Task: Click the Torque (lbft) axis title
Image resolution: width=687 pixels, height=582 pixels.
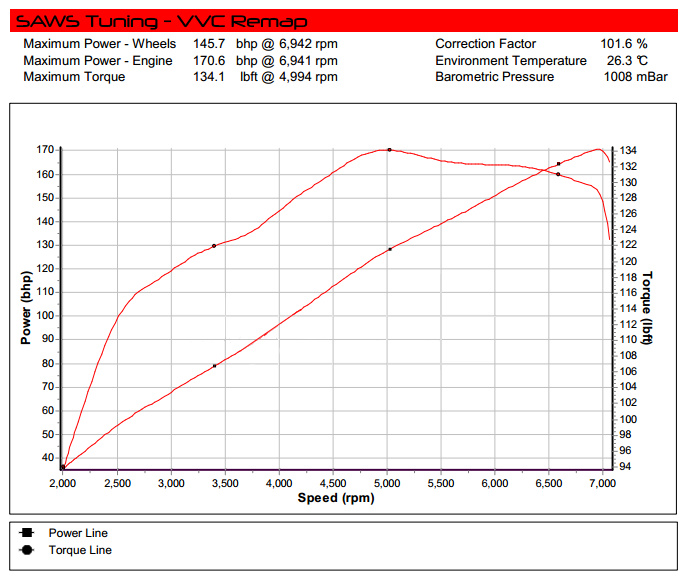Action: (x=647, y=308)
